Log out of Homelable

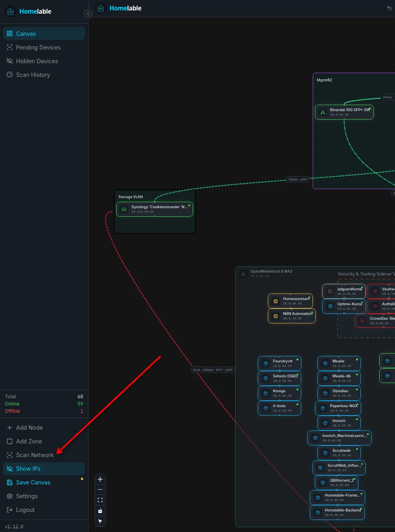pos(44,509)
